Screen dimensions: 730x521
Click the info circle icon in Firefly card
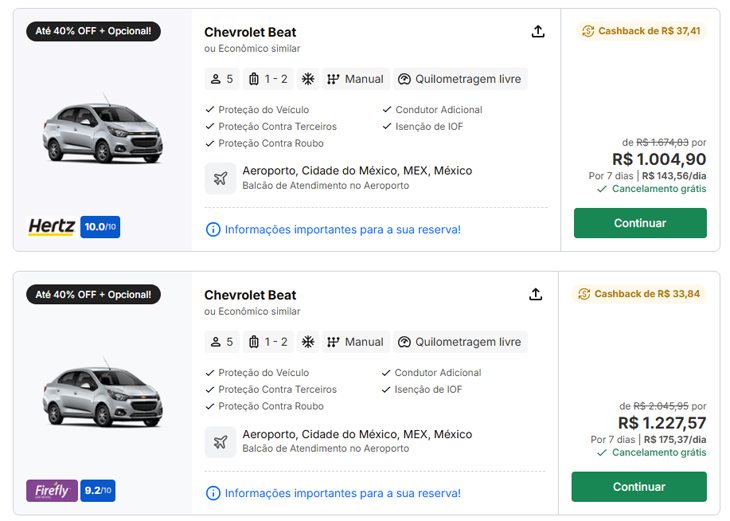(x=213, y=493)
